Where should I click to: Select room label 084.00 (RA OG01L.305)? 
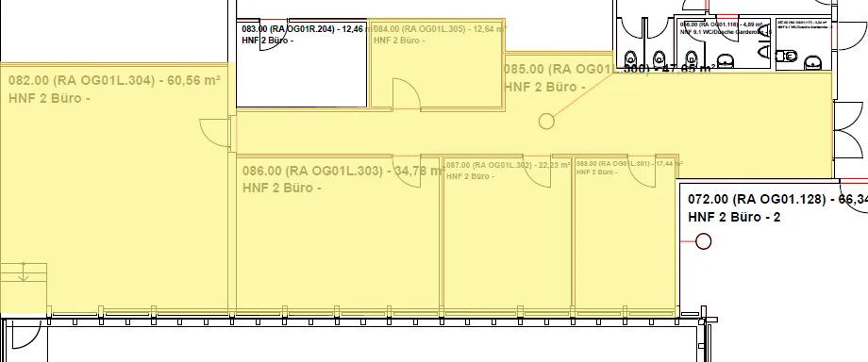440,29
